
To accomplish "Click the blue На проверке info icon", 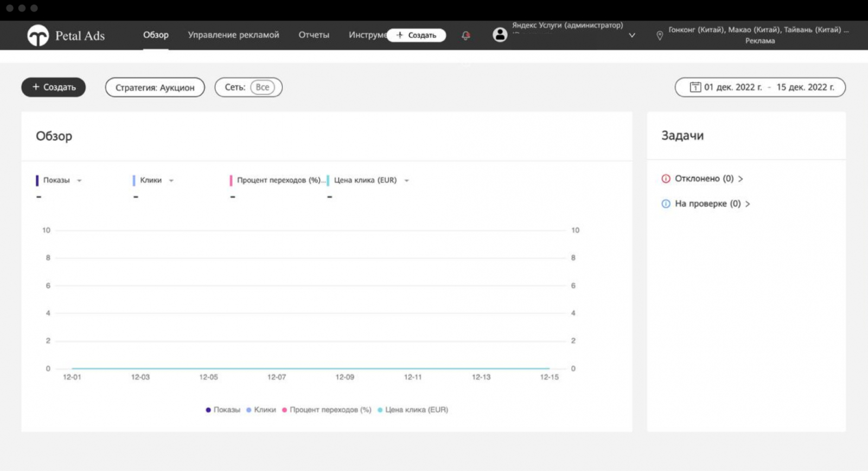I will click(666, 204).
